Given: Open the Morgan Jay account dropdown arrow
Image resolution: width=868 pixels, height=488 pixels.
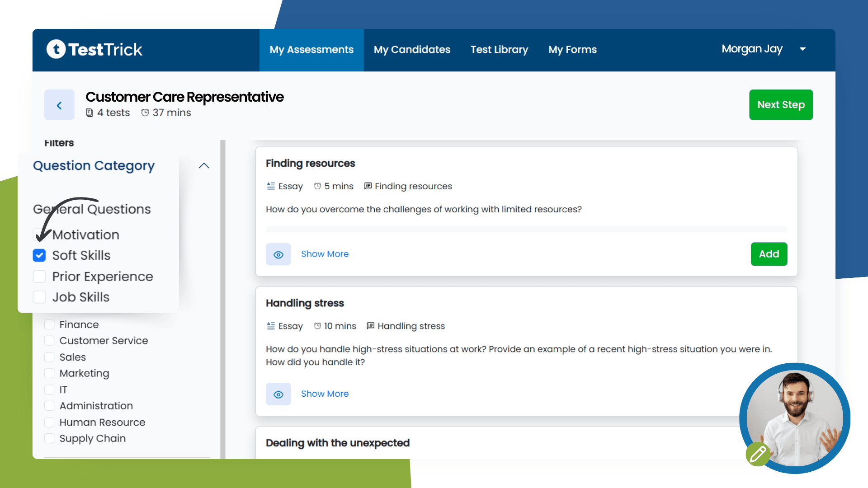Looking at the screenshot, I should click(802, 49).
